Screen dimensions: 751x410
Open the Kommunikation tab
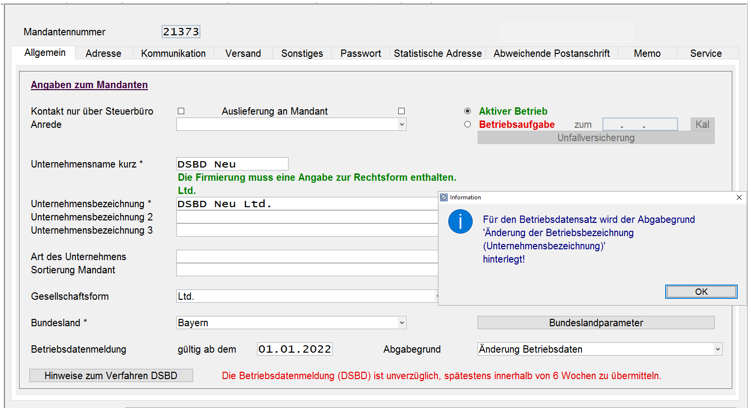coord(173,54)
